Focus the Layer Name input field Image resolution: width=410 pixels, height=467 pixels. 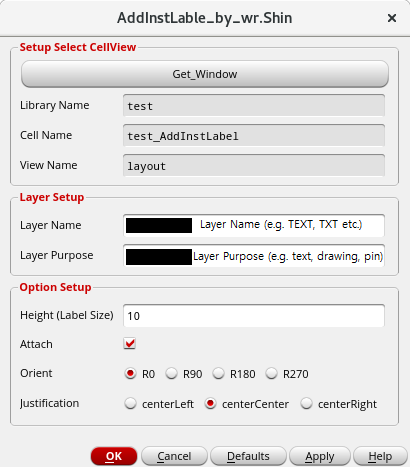pos(254,226)
